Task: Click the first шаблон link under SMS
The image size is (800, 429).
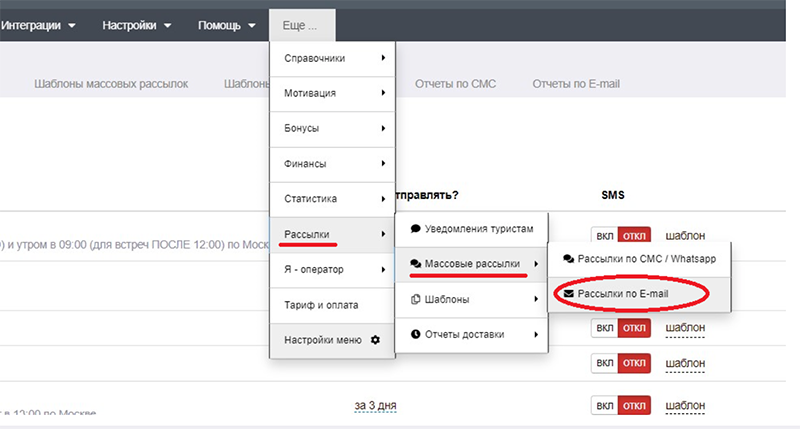Action: point(685,236)
